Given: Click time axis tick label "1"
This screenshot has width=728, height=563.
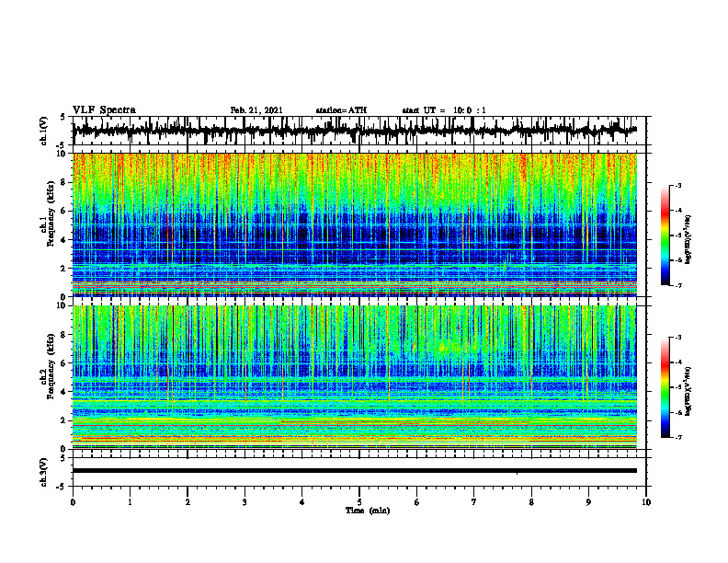Looking at the screenshot, I should (x=130, y=502).
